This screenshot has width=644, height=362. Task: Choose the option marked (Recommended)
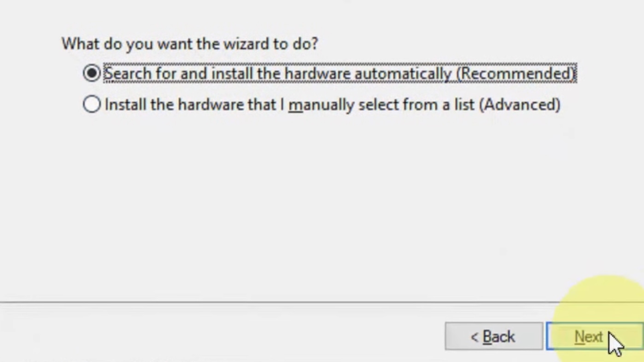pyautogui.click(x=340, y=73)
